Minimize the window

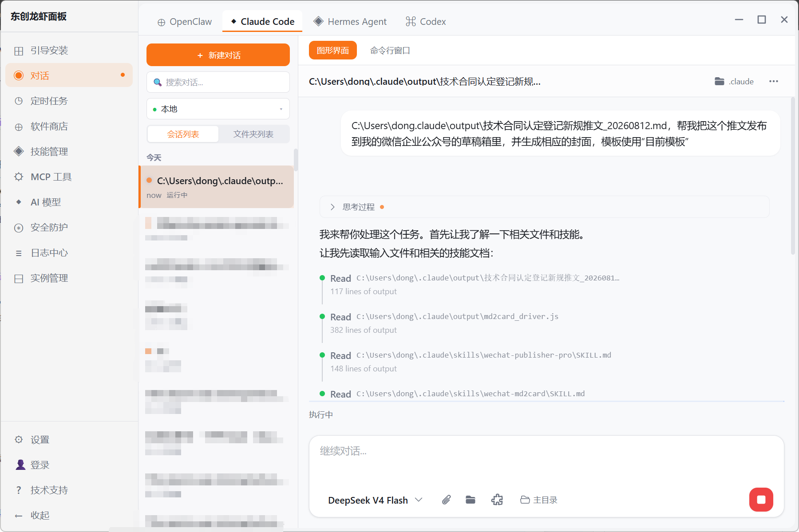739,20
